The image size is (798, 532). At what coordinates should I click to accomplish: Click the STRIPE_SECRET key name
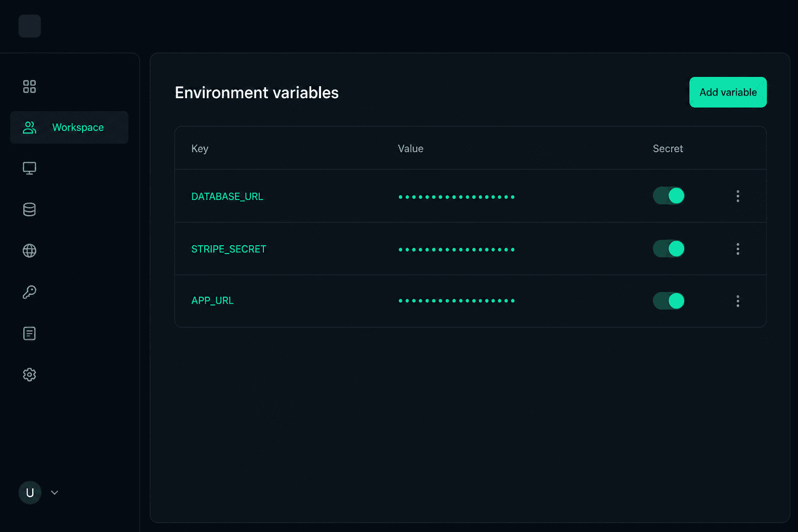point(229,249)
